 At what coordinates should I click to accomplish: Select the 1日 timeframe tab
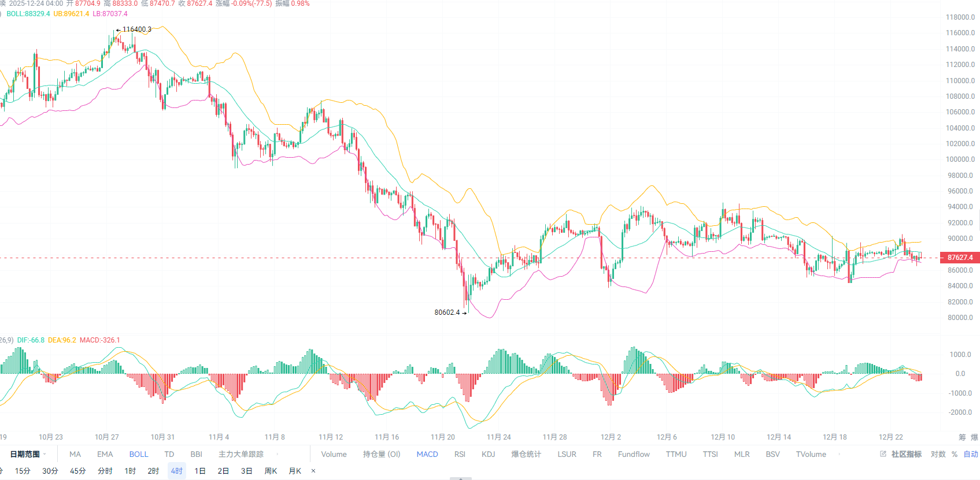[x=200, y=471]
